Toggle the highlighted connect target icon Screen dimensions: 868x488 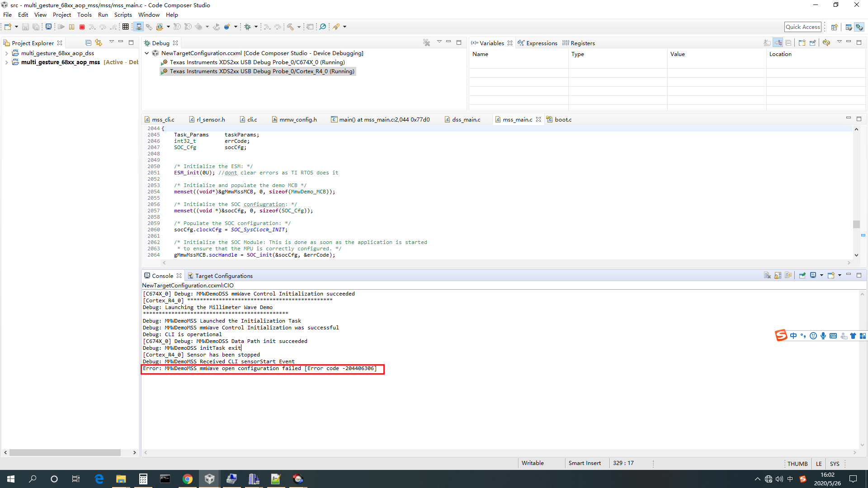coord(139,27)
